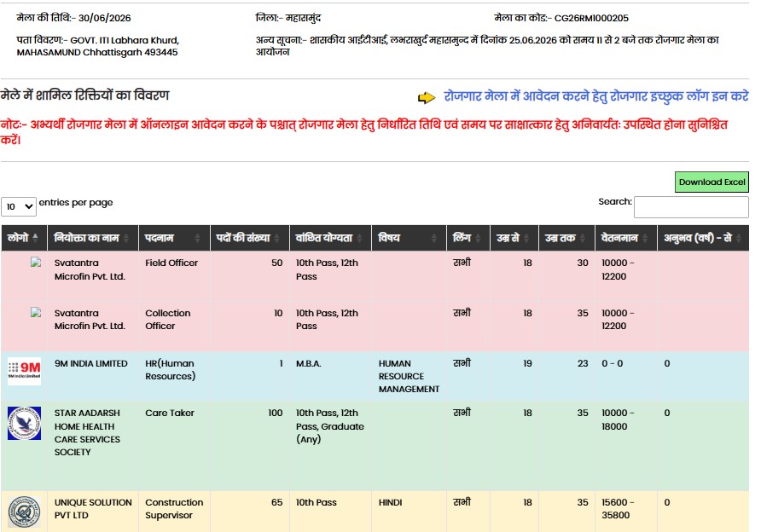Viewport: 761px width, 532px height.
Task: Click the 9M India Limited logo
Action: click(24, 371)
